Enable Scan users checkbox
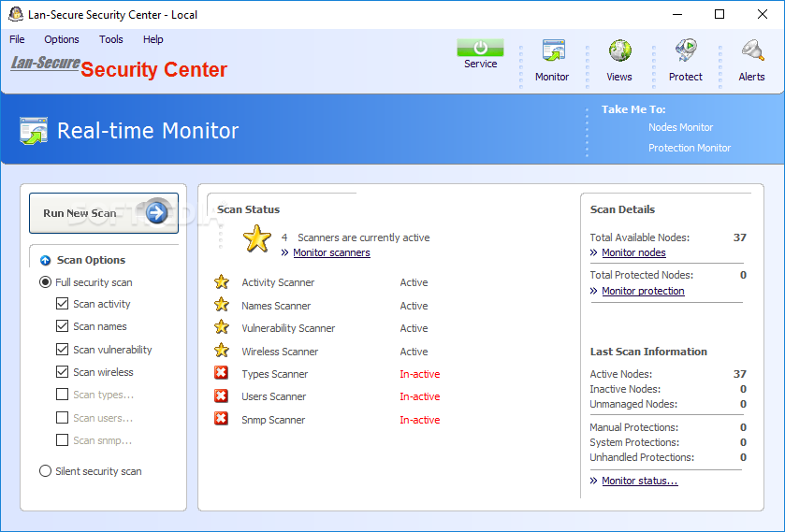This screenshot has width=785, height=532. (62, 417)
